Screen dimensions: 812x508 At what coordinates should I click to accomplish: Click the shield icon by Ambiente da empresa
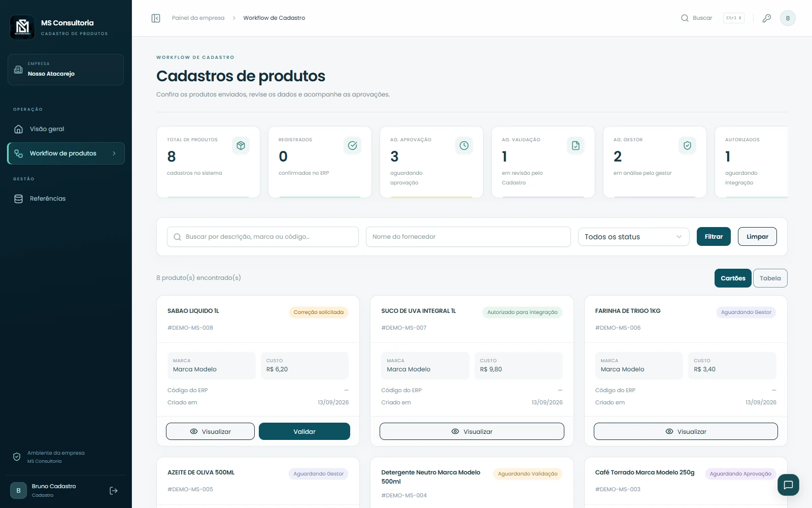[17, 457]
